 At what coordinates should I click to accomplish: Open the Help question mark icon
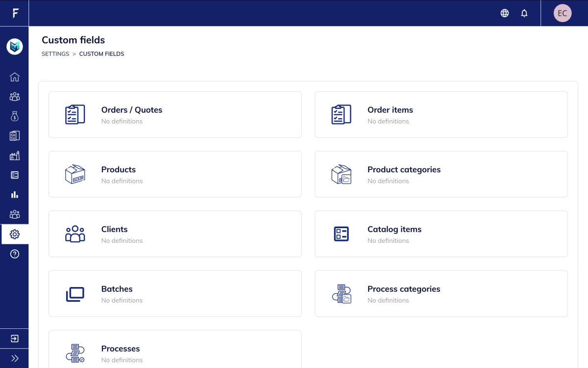15,254
